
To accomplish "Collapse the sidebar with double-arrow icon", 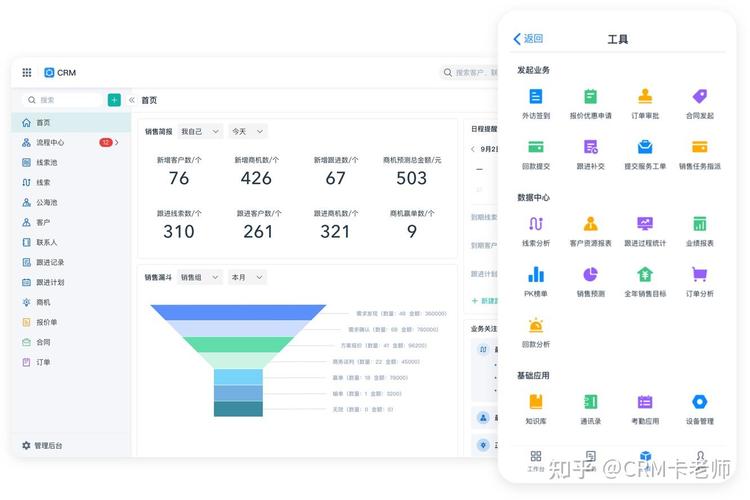I will pos(132,100).
